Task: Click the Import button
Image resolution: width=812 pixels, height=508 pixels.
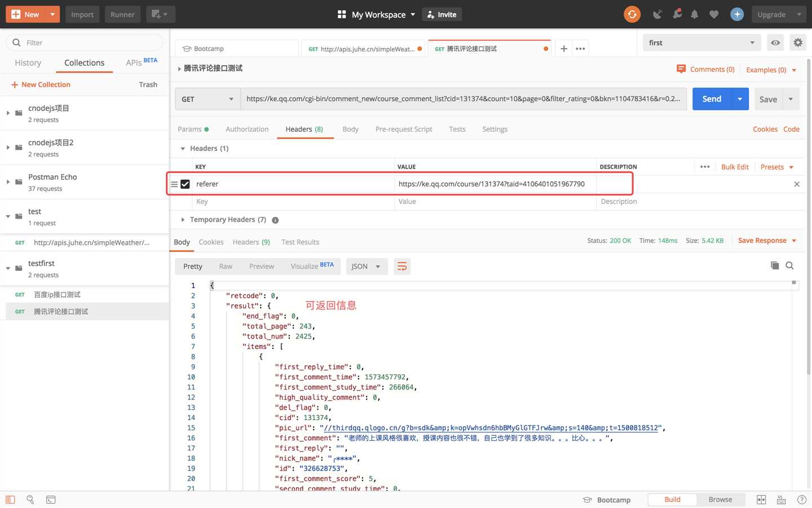Action: [x=82, y=14]
